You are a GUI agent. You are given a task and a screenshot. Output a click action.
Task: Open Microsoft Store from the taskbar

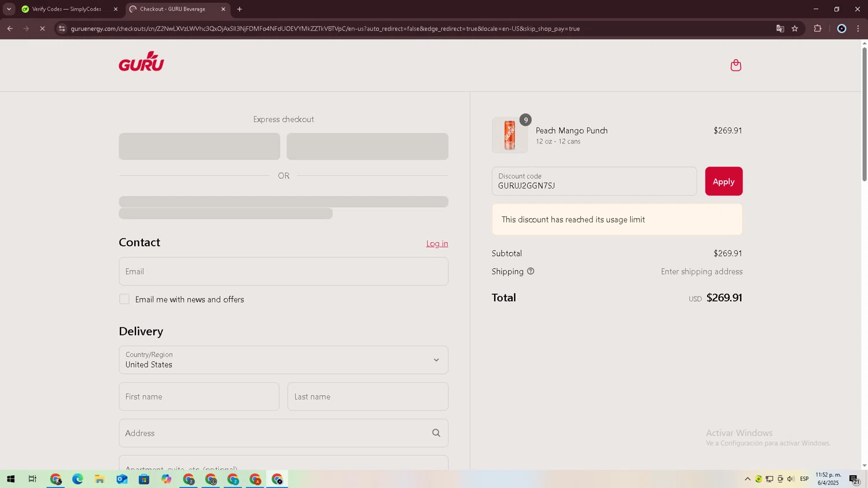[x=144, y=479]
